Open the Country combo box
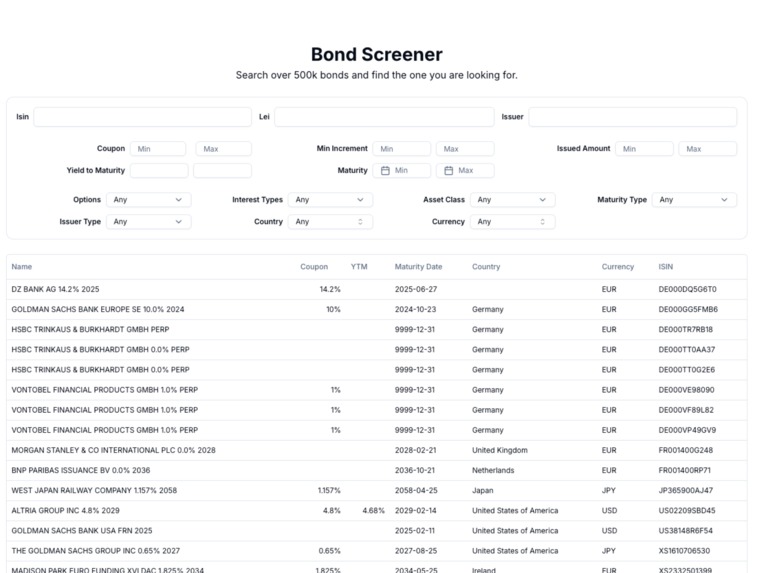The image size is (764, 573). [x=330, y=222]
